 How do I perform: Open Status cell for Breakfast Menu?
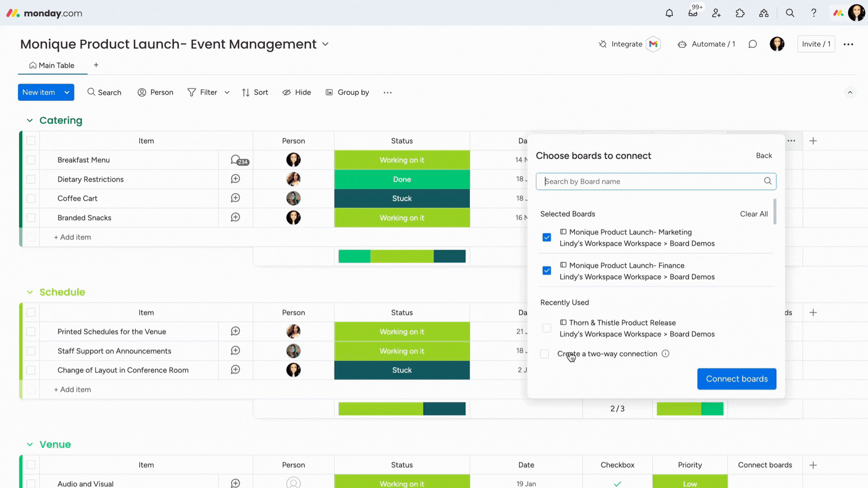point(402,160)
